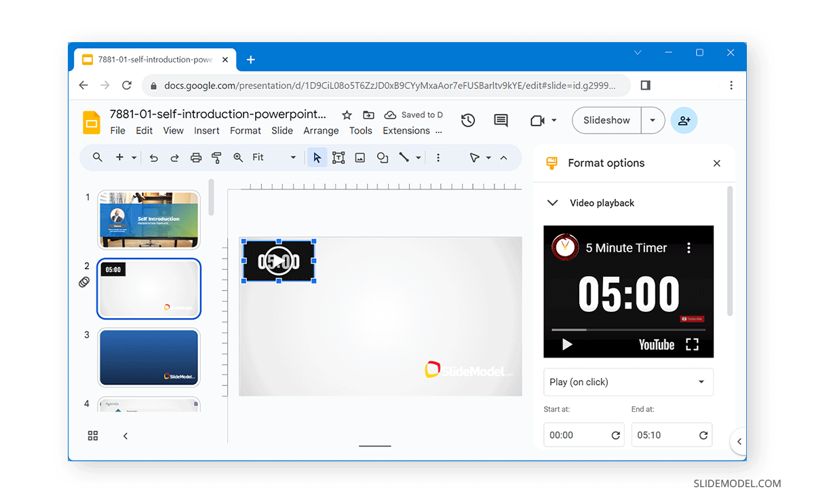
Task: Select the paint format roller icon
Action: click(x=216, y=157)
